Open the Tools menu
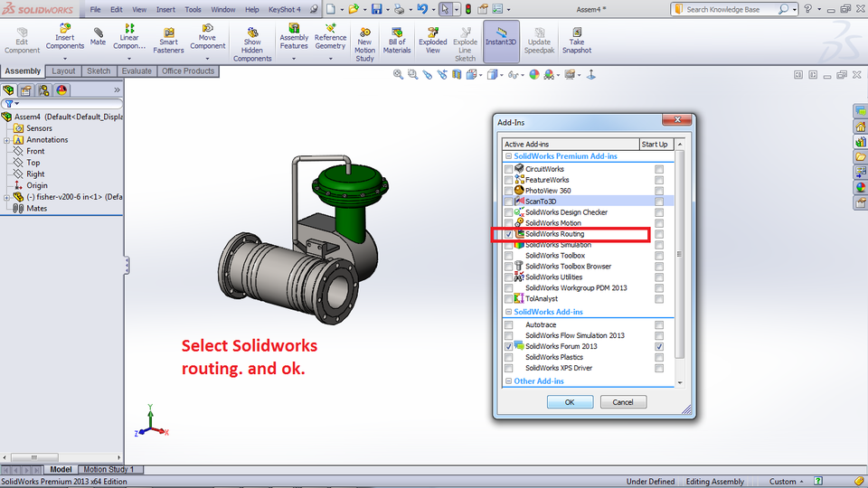 (x=193, y=9)
